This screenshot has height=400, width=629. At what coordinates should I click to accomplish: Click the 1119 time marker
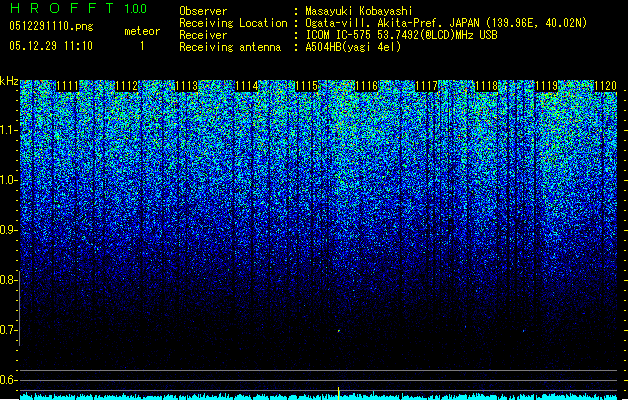coord(546,86)
